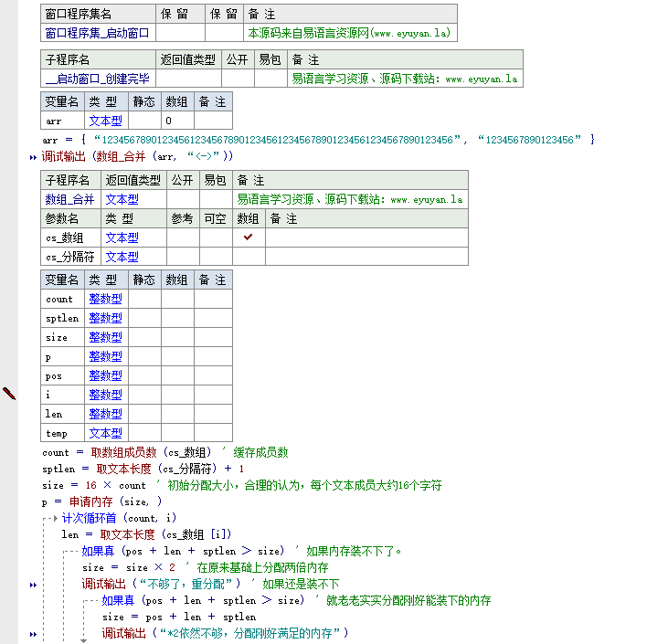
Task: Click debug arrow beside *2依然不够 output line
Action: click(33, 634)
